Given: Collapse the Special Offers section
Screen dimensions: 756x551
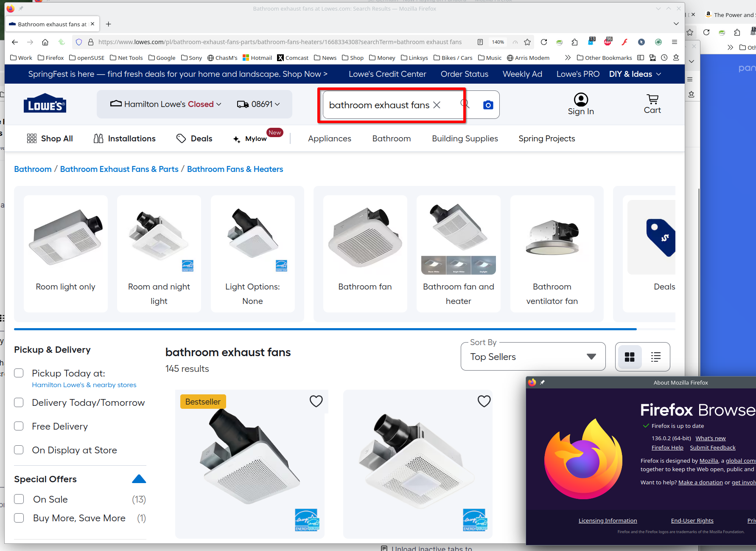Looking at the screenshot, I should (139, 479).
